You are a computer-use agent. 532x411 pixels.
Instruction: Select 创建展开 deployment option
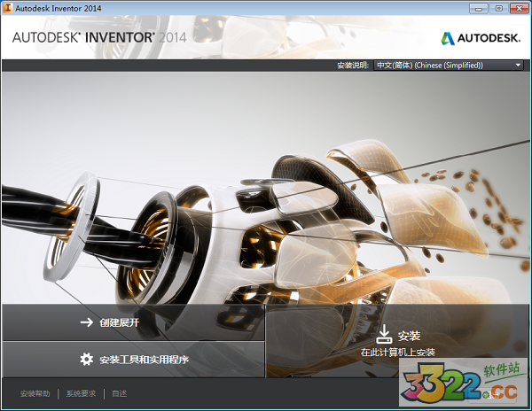(133, 322)
